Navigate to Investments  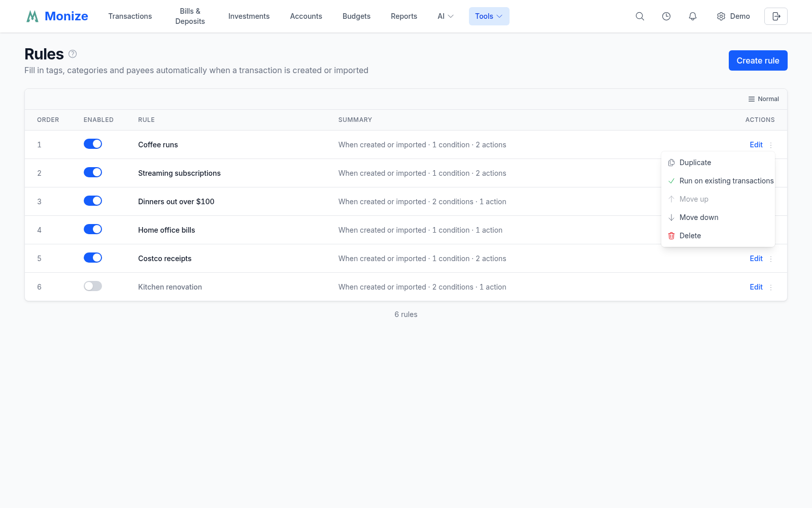pyautogui.click(x=249, y=16)
